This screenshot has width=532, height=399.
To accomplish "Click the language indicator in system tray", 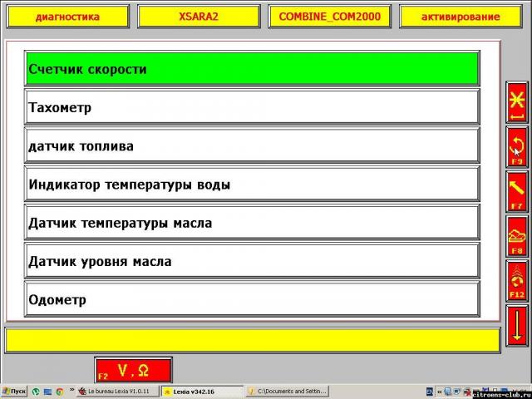I will pyautogui.click(x=430, y=392).
